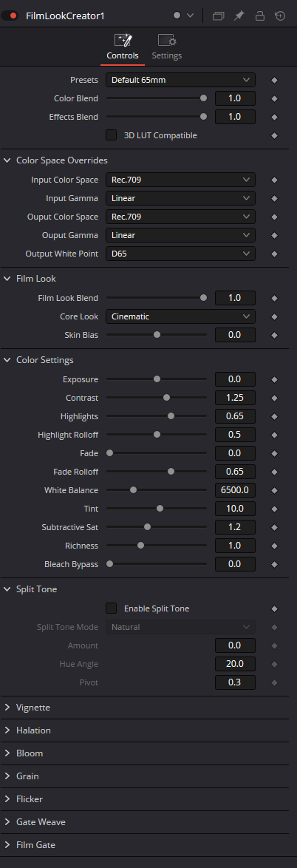
Task: Click keyframe diamond for Fade
Action: pyautogui.click(x=274, y=452)
